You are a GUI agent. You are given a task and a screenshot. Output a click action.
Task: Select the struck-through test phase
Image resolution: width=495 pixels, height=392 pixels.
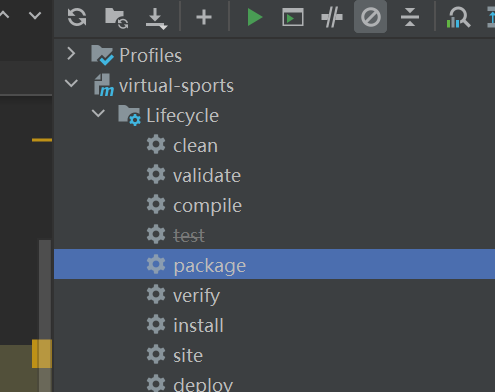[274, 235]
